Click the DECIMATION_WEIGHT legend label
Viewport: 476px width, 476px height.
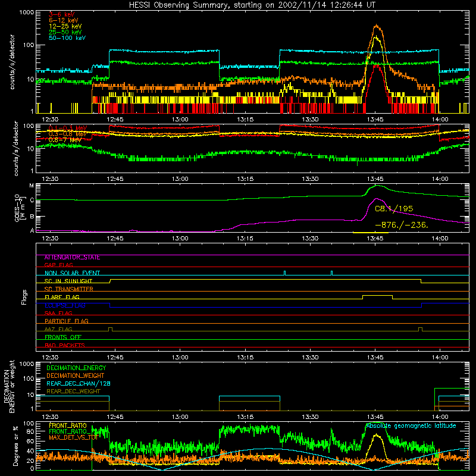76,375
